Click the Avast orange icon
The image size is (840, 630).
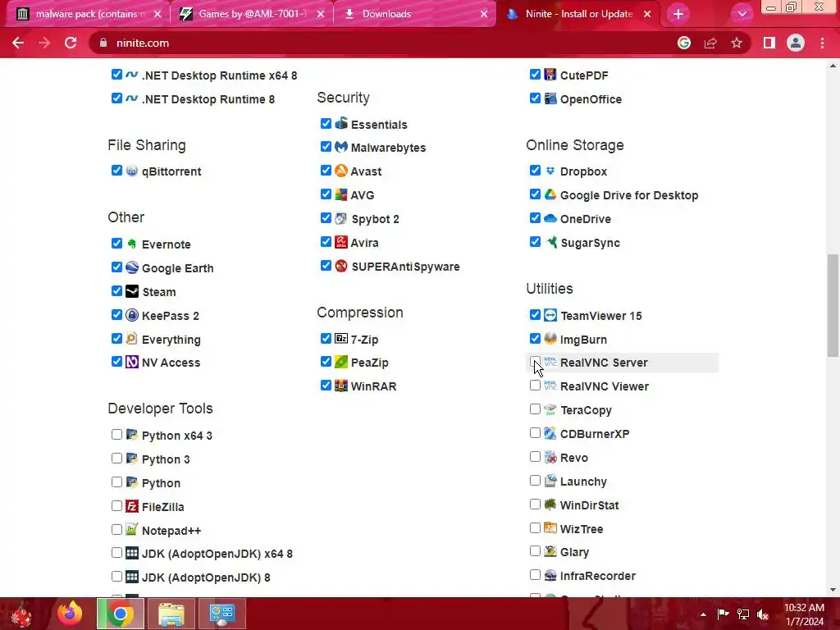coord(341,171)
